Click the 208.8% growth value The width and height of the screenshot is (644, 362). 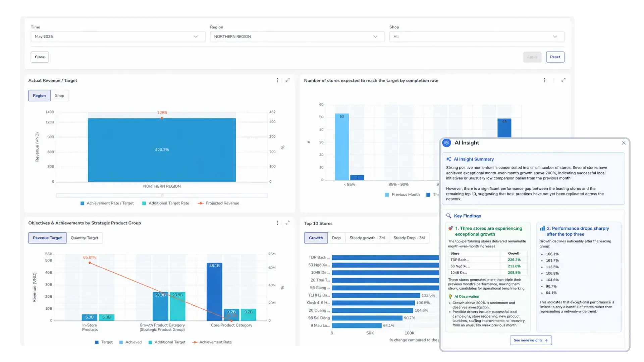coord(514,273)
